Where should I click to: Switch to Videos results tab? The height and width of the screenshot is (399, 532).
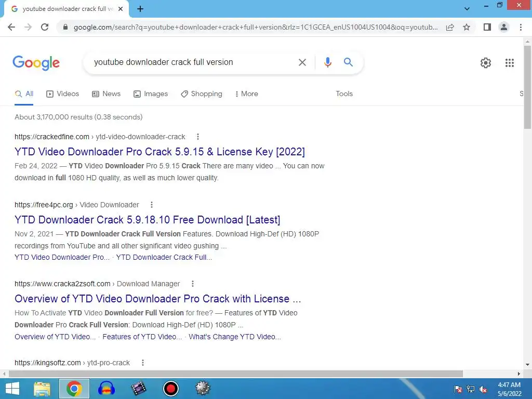[x=62, y=94]
